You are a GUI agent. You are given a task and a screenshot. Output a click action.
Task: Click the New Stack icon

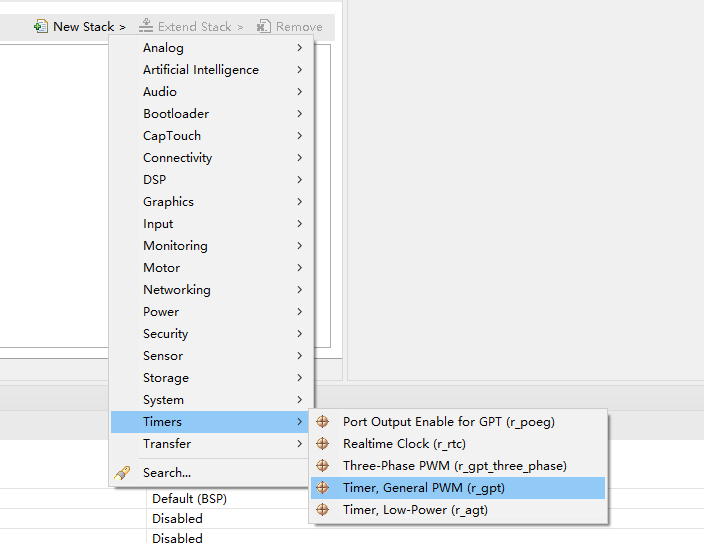[x=41, y=27]
